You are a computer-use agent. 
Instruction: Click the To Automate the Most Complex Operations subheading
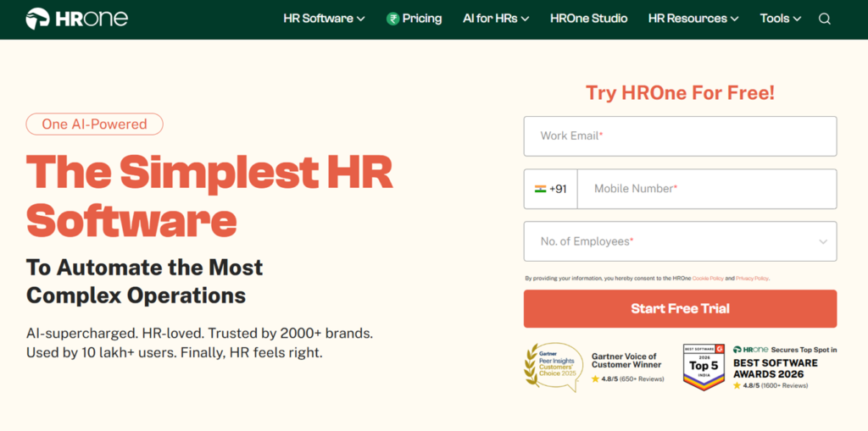coord(144,282)
